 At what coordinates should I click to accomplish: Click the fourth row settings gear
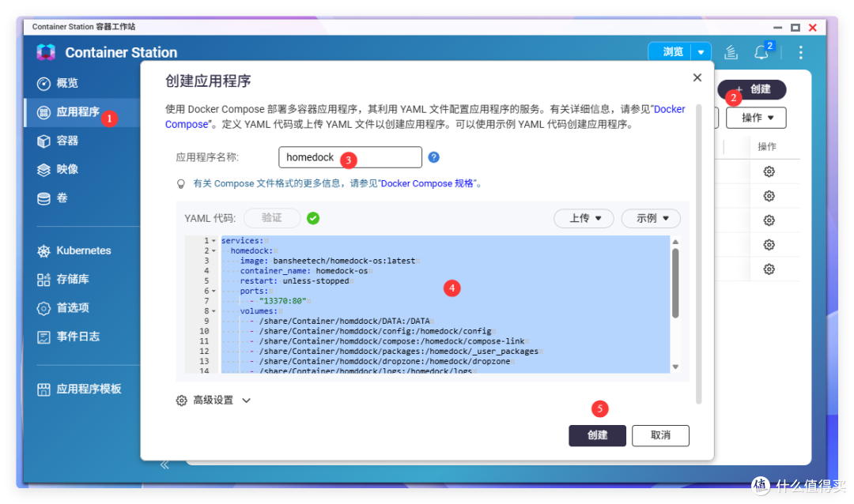point(769,245)
